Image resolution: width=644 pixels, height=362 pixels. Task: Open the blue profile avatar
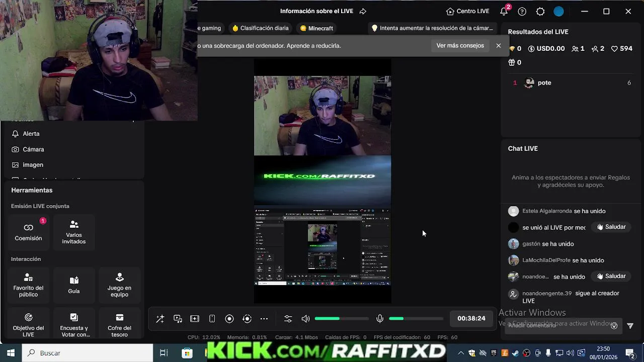coord(558,11)
